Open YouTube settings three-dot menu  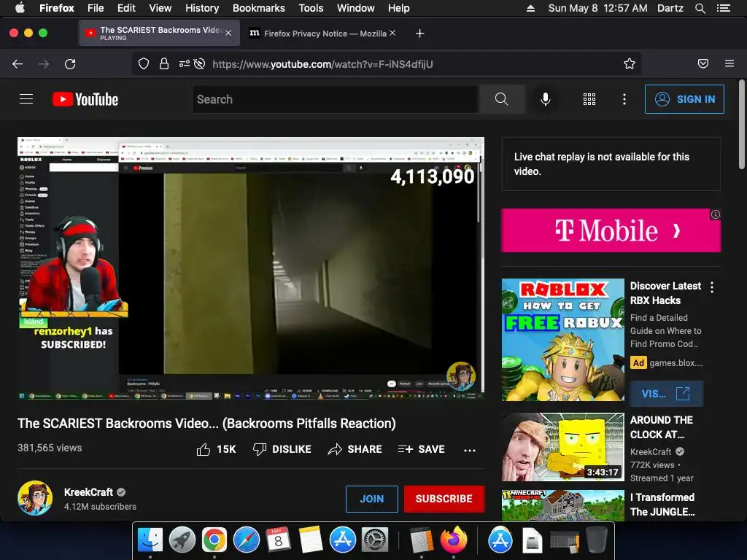coord(624,99)
